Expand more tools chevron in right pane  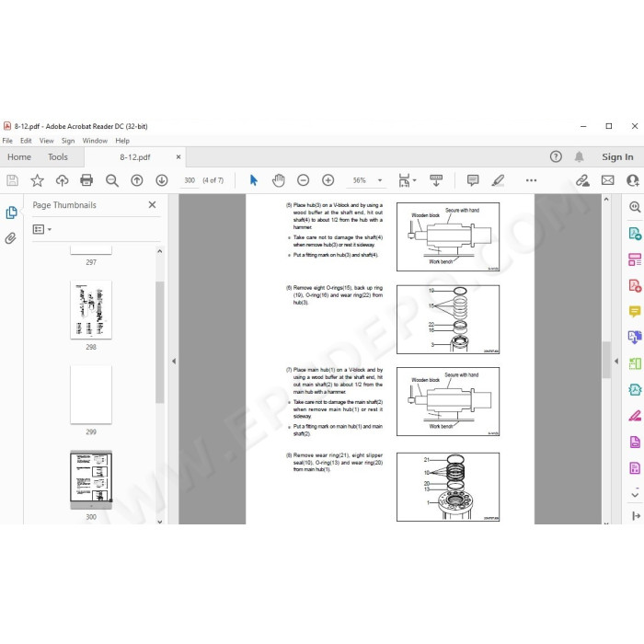click(x=635, y=495)
